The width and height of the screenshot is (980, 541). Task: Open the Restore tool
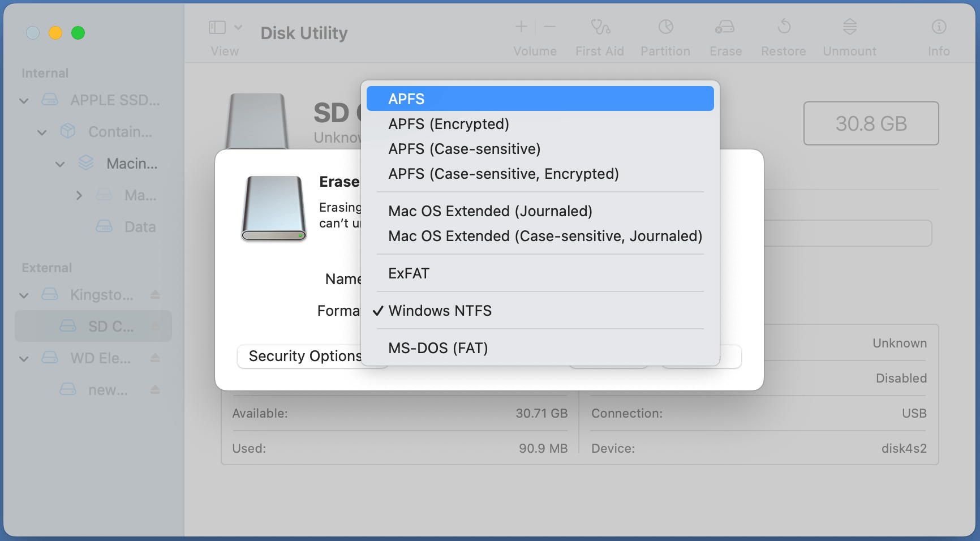(x=783, y=34)
